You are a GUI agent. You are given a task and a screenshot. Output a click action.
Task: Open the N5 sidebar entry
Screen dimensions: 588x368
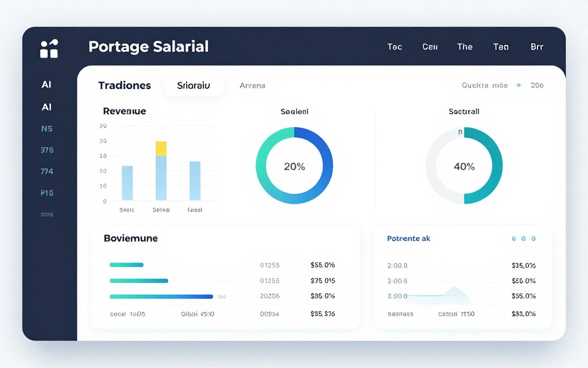(47, 128)
